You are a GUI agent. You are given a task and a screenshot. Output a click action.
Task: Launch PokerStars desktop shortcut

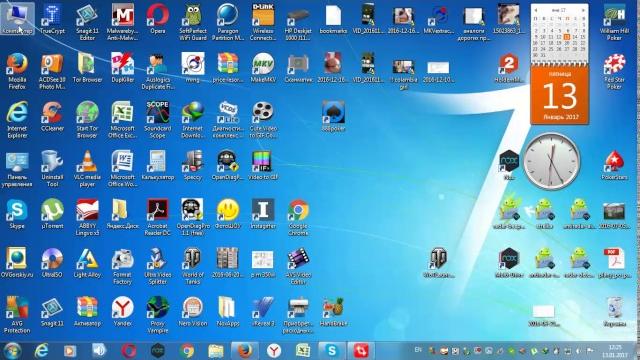pyautogui.click(x=614, y=165)
